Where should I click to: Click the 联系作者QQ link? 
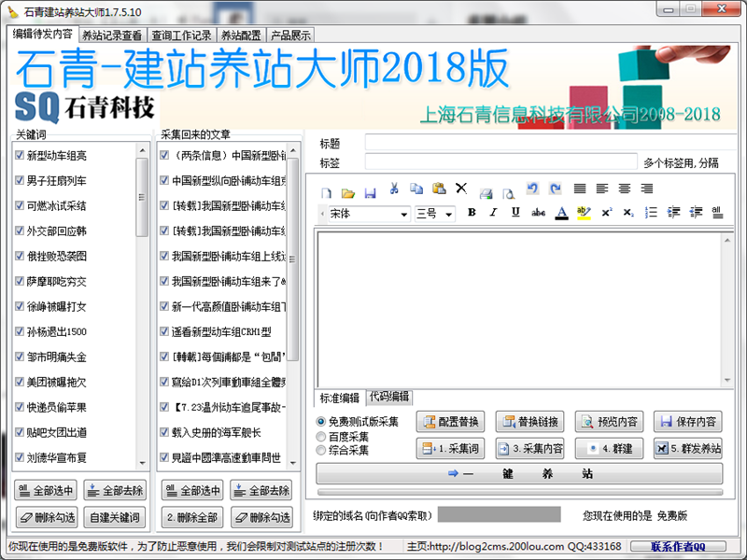click(x=690, y=546)
